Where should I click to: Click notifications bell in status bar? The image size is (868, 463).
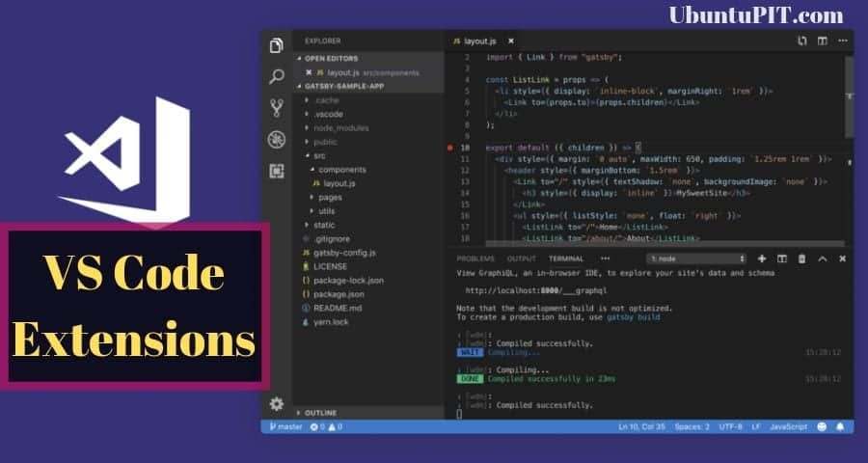coord(842,426)
